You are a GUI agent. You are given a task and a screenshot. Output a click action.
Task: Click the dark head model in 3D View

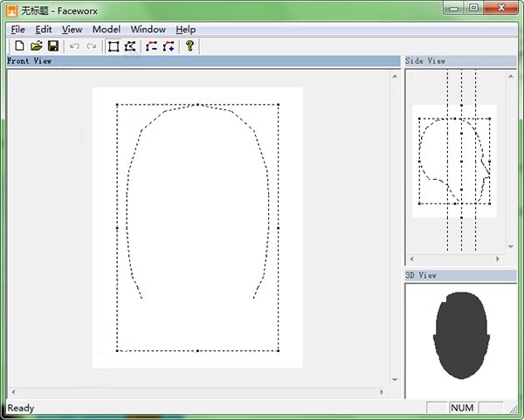click(x=460, y=336)
